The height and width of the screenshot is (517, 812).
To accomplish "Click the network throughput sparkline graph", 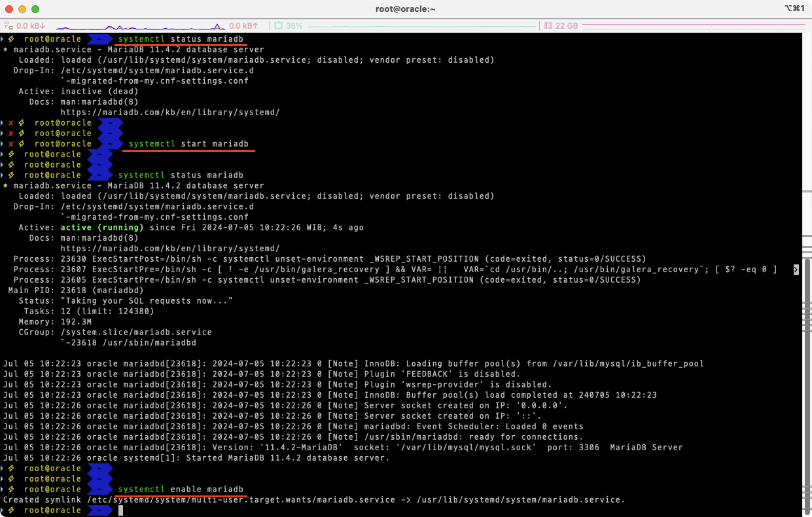I will click(x=140, y=27).
